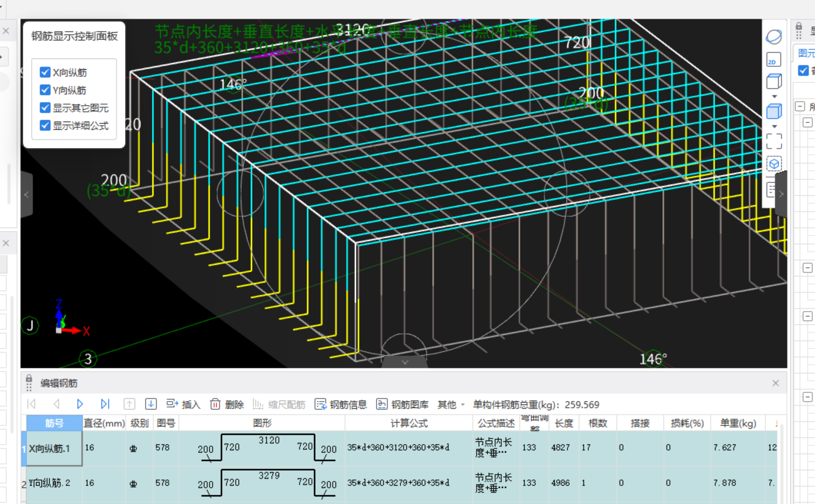The height and width of the screenshot is (504, 815).
Task: Open 钢筋信息 in rebar toolbar
Action: click(341, 405)
